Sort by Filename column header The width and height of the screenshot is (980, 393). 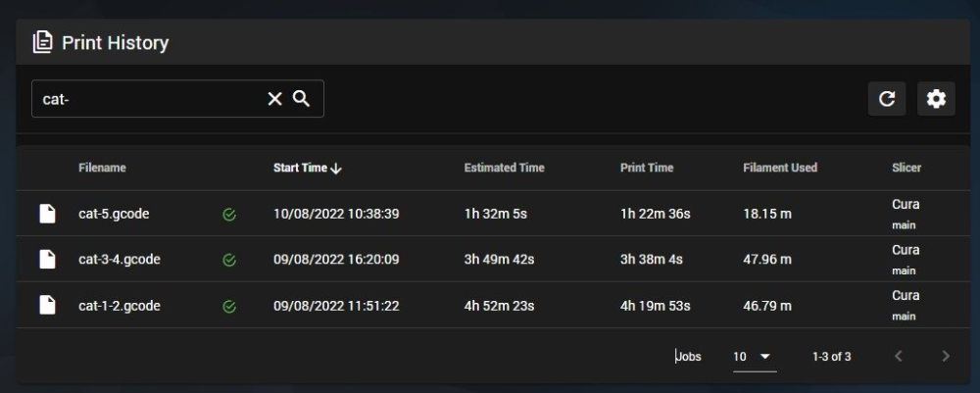[x=102, y=168]
